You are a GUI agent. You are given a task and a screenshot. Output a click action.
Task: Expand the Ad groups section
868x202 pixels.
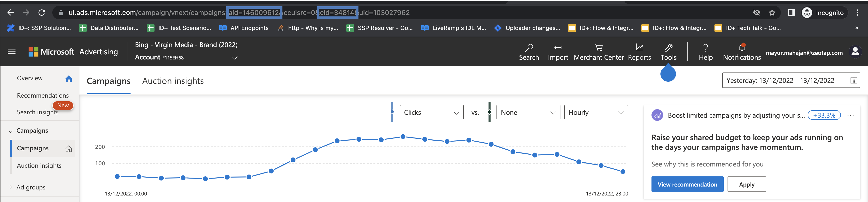(x=10, y=187)
